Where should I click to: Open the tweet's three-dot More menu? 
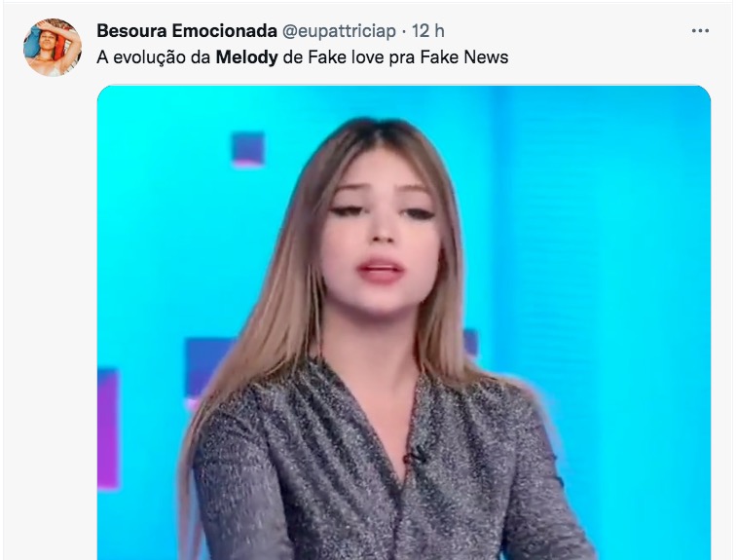tap(700, 31)
